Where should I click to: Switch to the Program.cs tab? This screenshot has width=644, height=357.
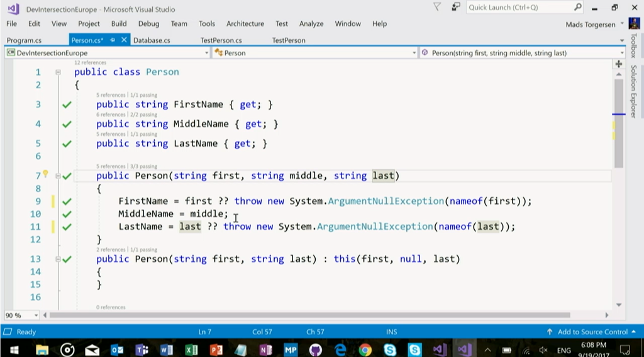[25, 40]
